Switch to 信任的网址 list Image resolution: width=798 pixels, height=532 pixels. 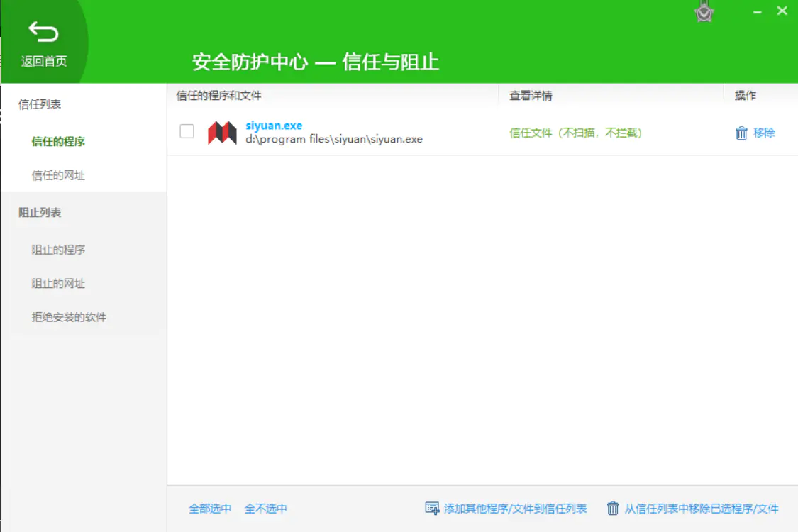click(58, 175)
